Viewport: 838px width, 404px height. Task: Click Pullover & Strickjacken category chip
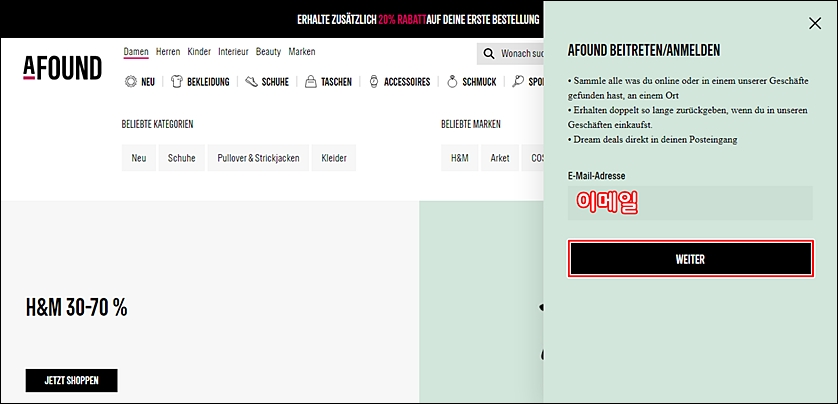click(x=258, y=158)
